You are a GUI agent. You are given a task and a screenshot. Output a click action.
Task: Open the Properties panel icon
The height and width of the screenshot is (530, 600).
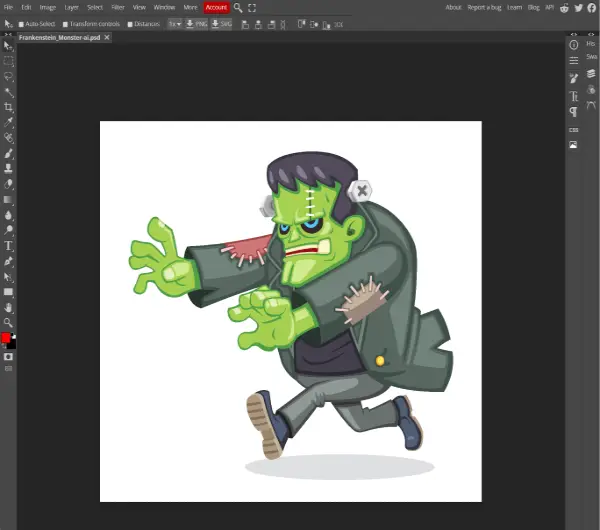pos(573,60)
